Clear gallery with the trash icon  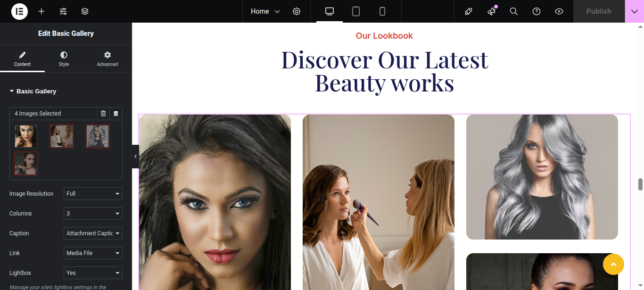pyautogui.click(x=103, y=114)
